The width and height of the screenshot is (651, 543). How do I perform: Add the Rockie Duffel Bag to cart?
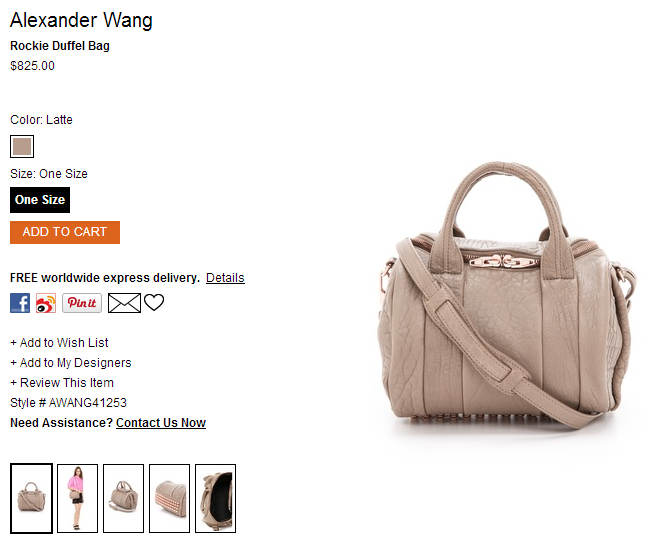point(65,232)
